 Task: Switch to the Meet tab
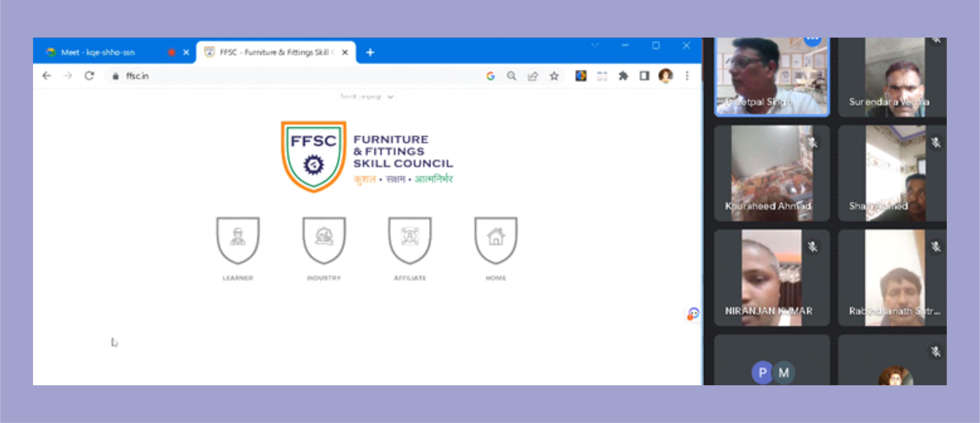pyautogui.click(x=98, y=52)
